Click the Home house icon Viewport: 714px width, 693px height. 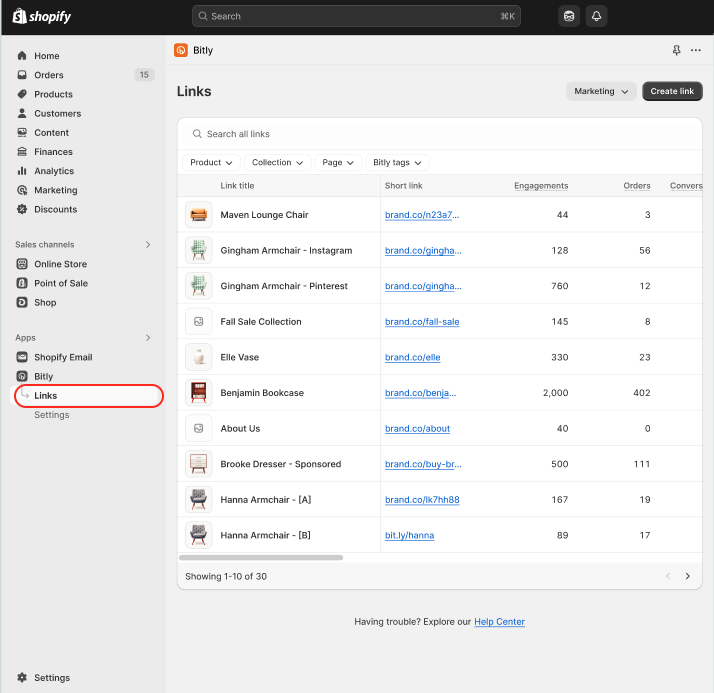pyautogui.click(x=22, y=56)
